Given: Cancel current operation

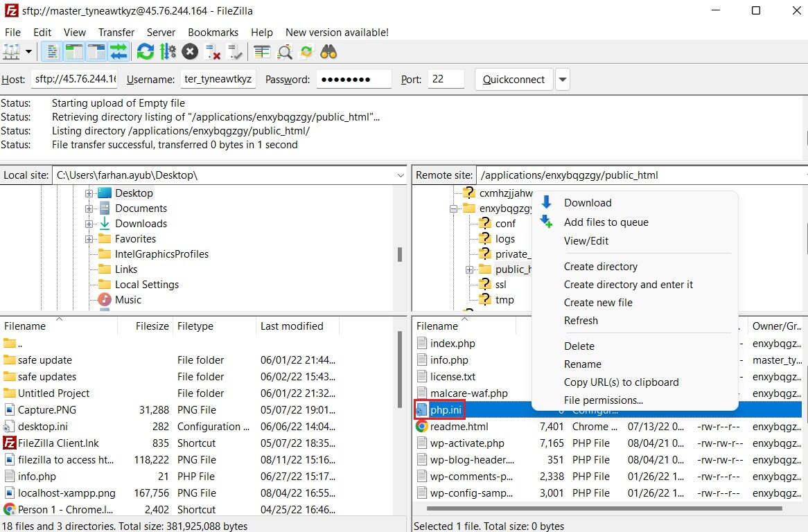Looking at the screenshot, I should click(190, 51).
